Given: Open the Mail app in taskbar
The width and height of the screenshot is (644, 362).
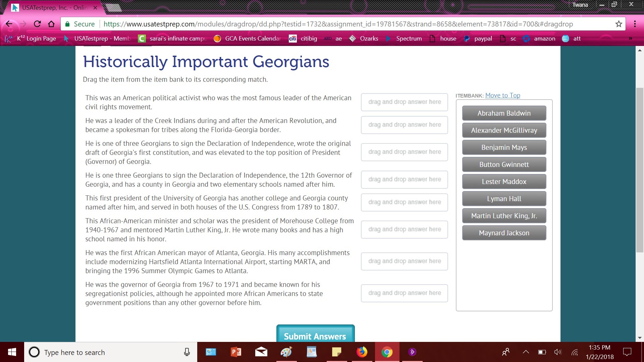Looking at the screenshot, I should point(261,352).
